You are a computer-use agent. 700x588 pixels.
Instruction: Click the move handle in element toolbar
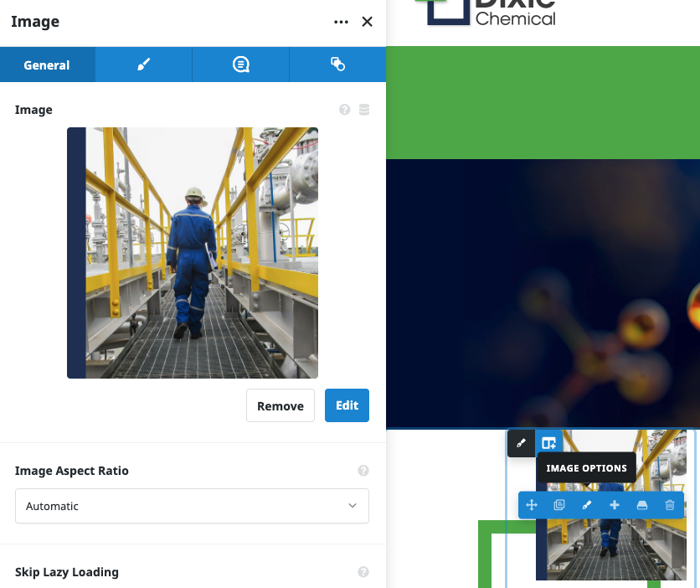pos(532,505)
